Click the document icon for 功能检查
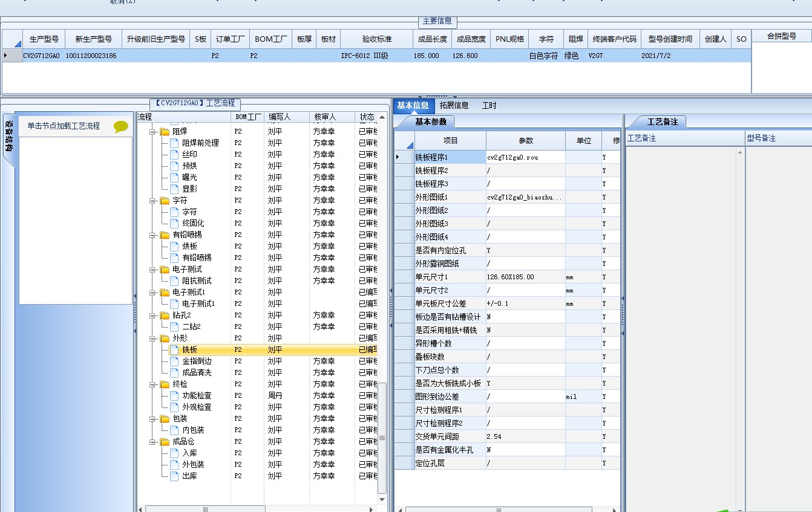The height and width of the screenshot is (512, 812). click(x=175, y=395)
